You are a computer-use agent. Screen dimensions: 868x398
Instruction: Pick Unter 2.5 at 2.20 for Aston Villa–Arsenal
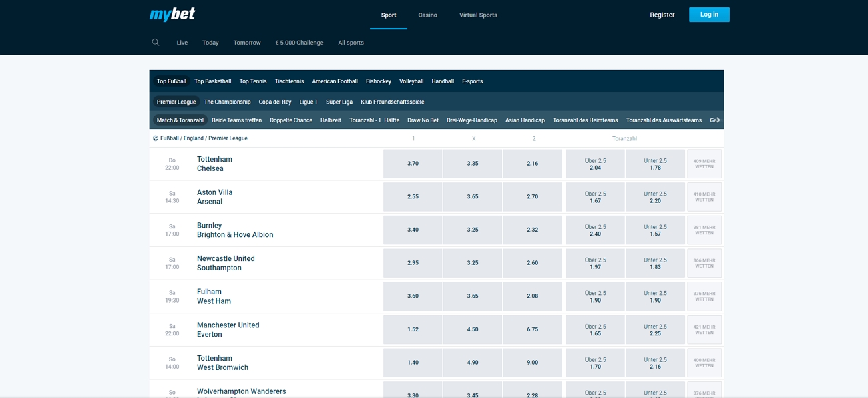[655, 197]
